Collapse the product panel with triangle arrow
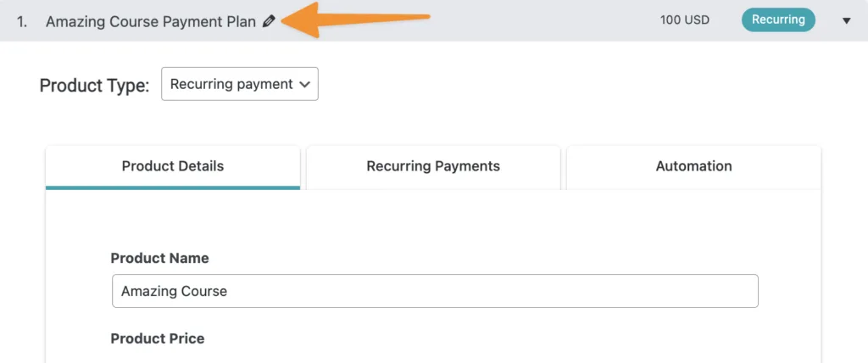Image resolution: width=868 pixels, height=363 pixels. [x=846, y=21]
